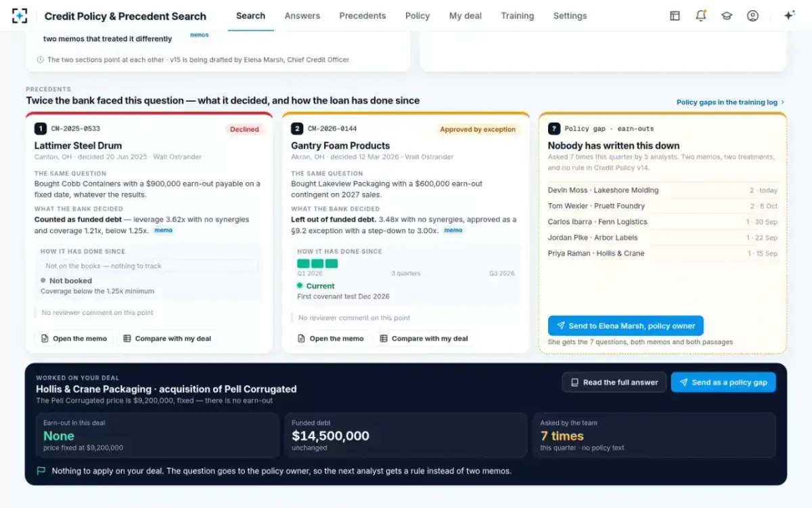Open the user profile icon
Screen dimensions: 812x508
tap(752, 16)
